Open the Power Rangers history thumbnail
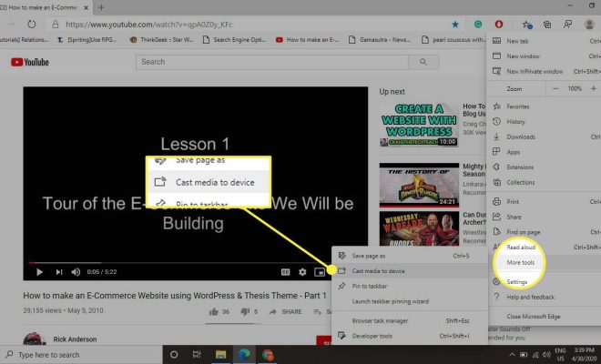Image resolution: width=601 pixels, height=364 pixels. [419, 185]
